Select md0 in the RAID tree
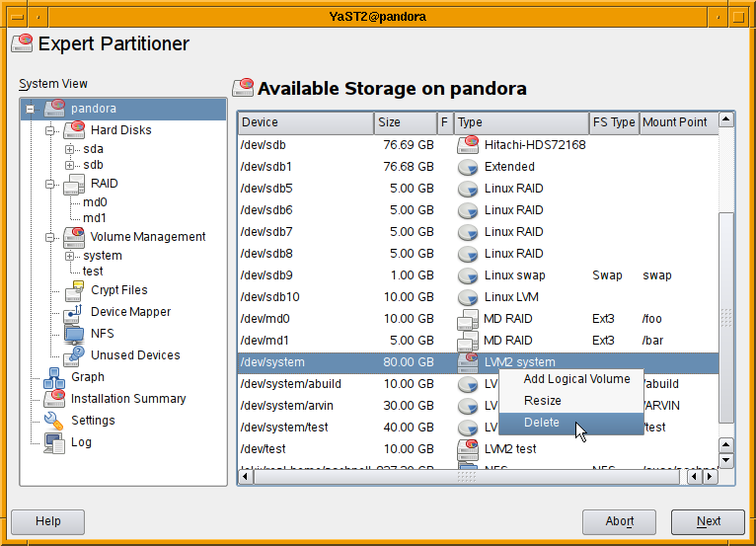The image size is (756, 546). coord(95,202)
